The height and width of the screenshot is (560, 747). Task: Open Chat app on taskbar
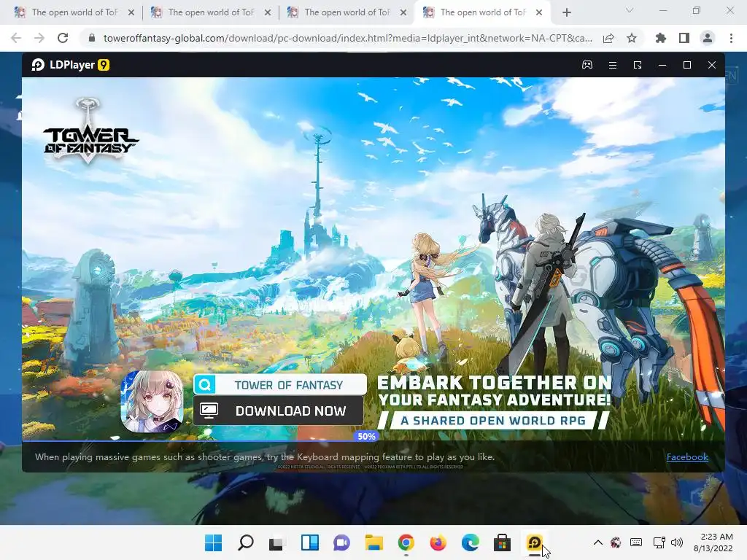(x=341, y=542)
